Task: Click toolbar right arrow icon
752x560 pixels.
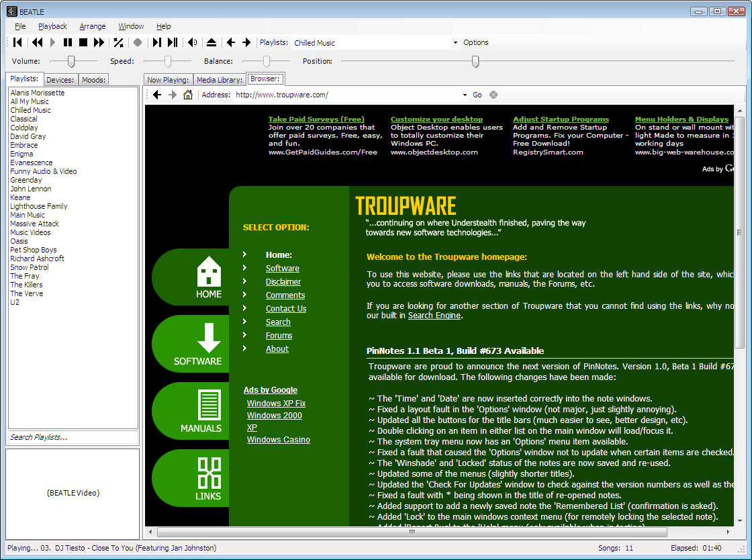Action: [x=246, y=43]
